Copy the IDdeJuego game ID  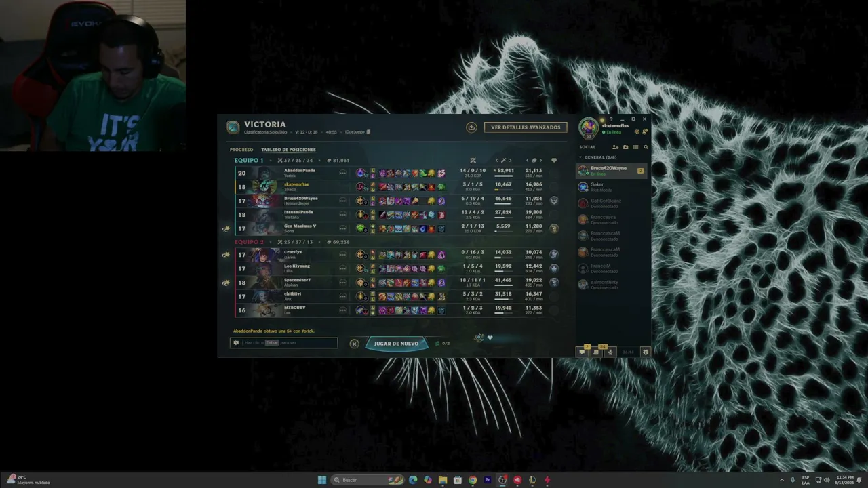point(368,132)
